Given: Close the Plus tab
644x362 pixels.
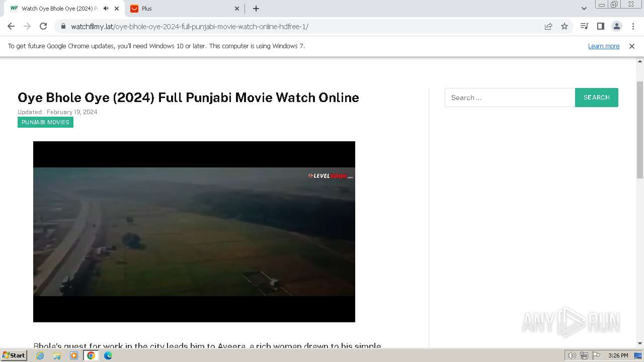Looking at the screenshot, I should click(x=237, y=9).
